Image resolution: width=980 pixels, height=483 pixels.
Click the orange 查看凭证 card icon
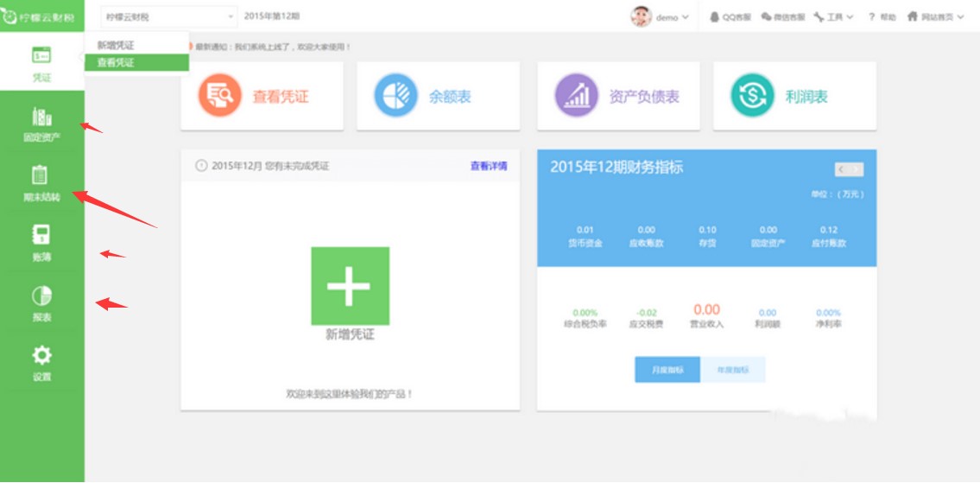220,96
